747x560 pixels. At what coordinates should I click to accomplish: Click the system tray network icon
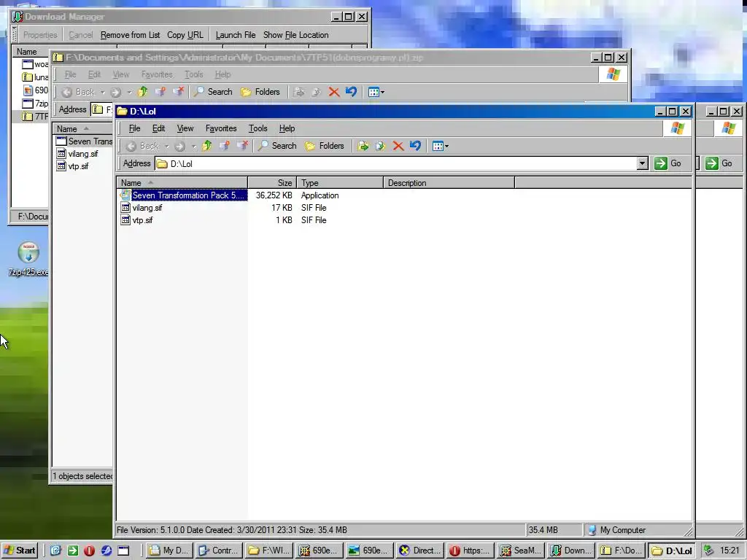point(709,551)
